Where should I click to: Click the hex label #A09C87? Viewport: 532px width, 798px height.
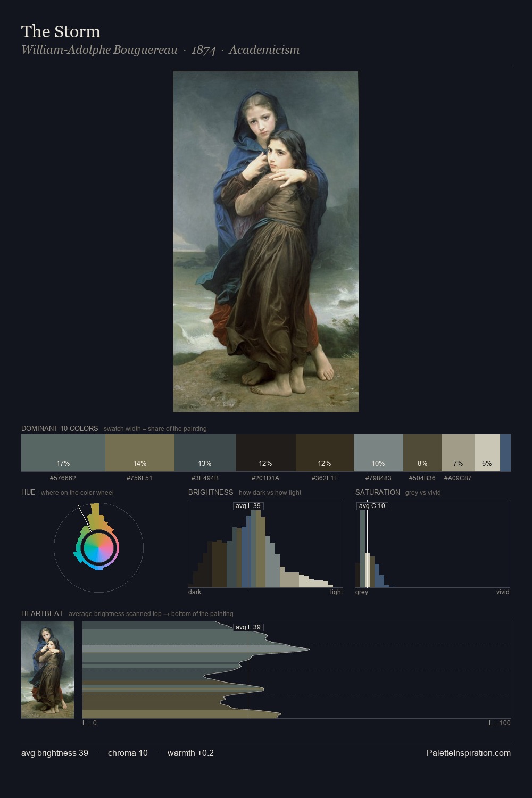[x=458, y=478]
